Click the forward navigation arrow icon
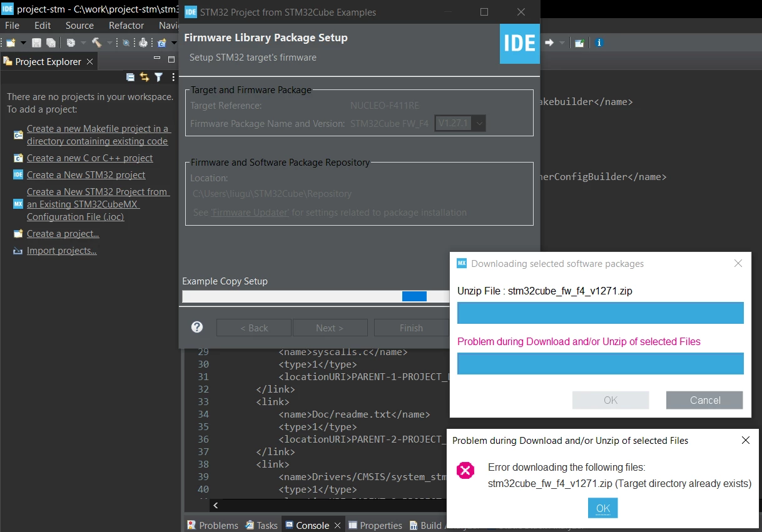This screenshot has width=762, height=532. coord(549,43)
